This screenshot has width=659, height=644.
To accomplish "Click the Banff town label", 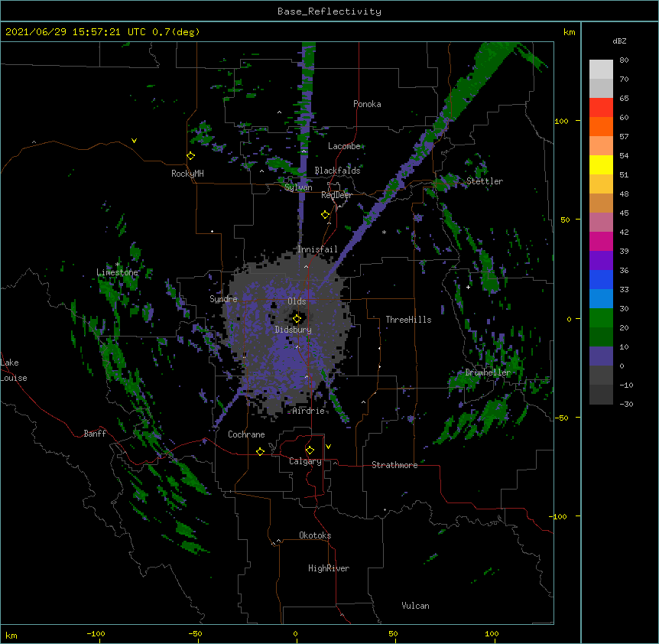I will 95,434.
